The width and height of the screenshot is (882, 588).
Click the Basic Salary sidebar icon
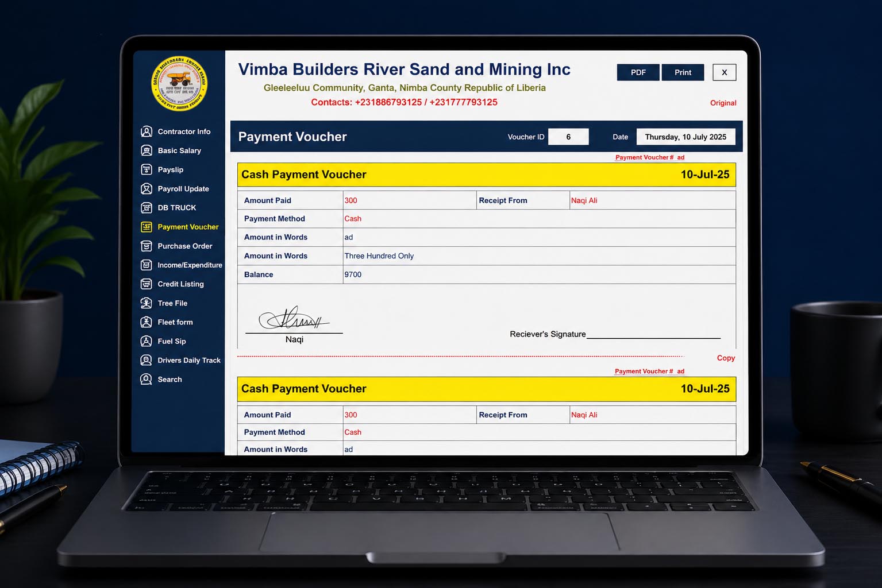coord(147,150)
